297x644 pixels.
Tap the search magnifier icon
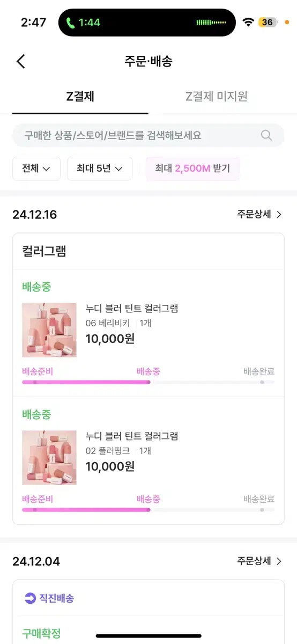[x=266, y=135]
